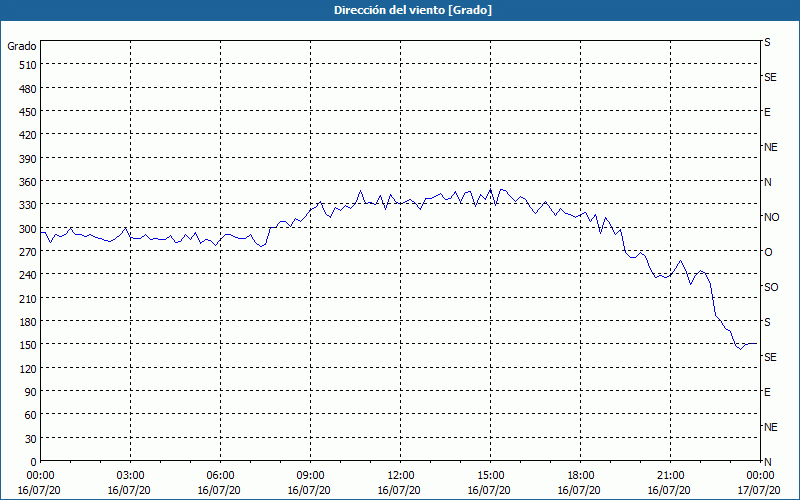The width and height of the screenshot is (800, 500).
Task: Select the SO compass label
Action: (x=771, y=287)
